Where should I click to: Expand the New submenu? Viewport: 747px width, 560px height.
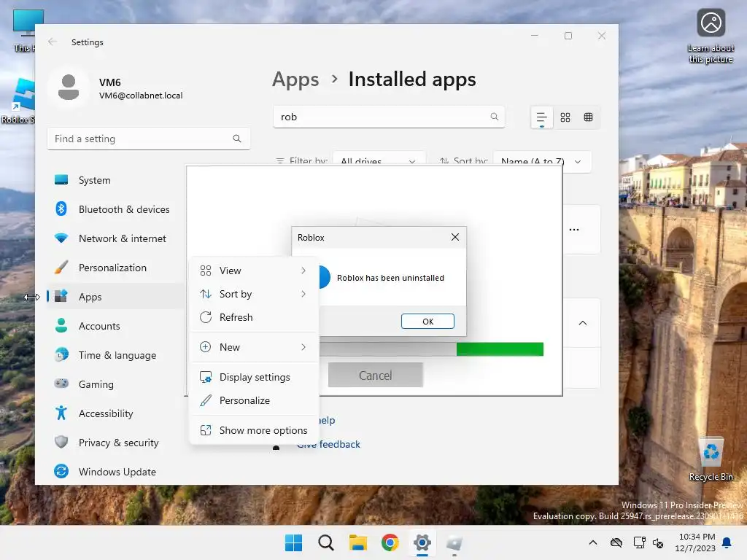(x=253, y=347)
